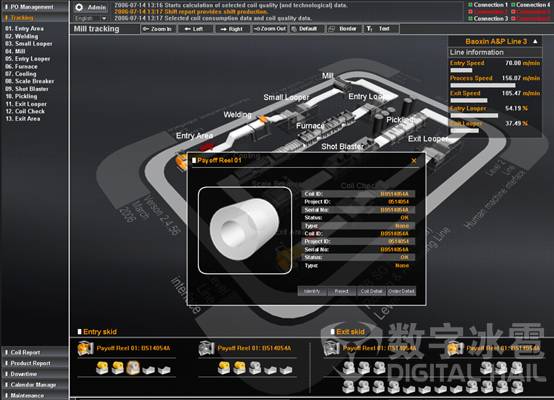Open the language dropdown arrow
Screen dimensions: 554x400
coord(104,18)
